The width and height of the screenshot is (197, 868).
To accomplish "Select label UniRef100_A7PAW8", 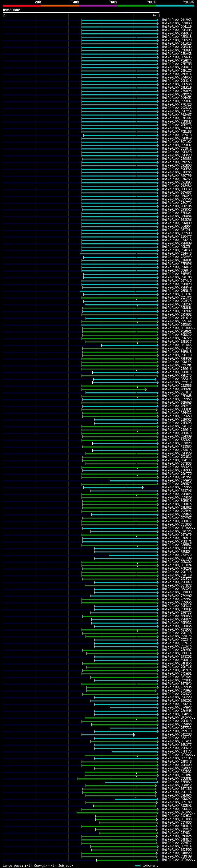I will point(177,396).
